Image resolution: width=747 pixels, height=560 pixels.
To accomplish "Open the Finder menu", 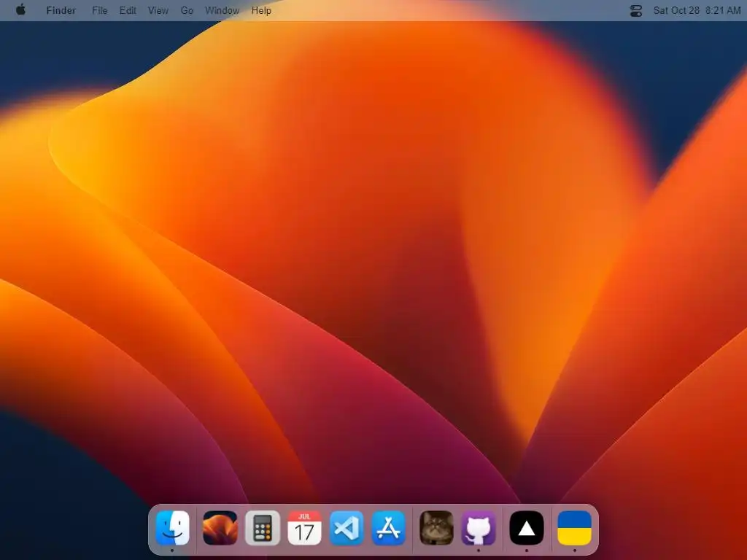I will 61,10.
